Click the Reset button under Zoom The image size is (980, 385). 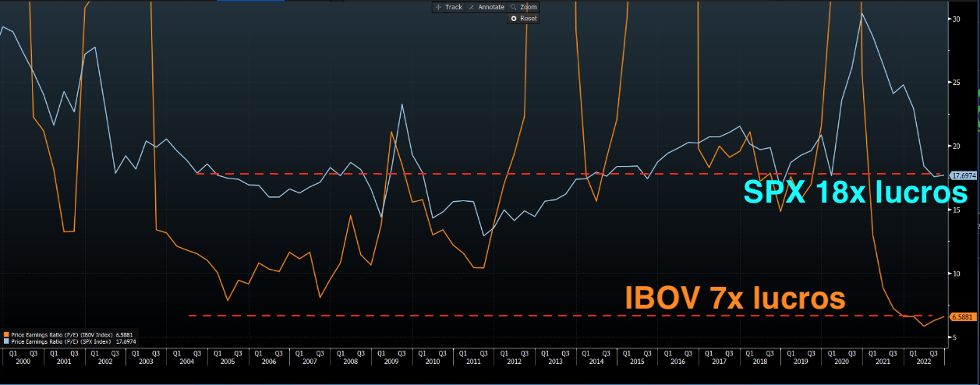(524, 18)
